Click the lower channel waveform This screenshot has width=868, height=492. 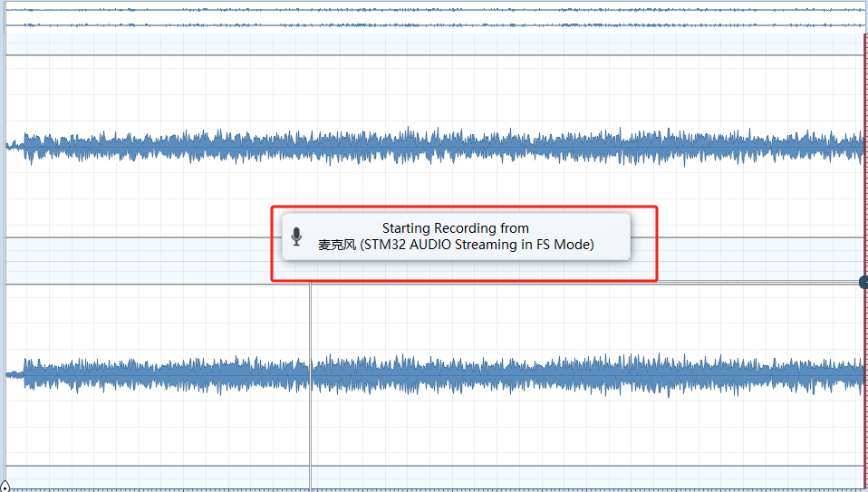(435, 375)
